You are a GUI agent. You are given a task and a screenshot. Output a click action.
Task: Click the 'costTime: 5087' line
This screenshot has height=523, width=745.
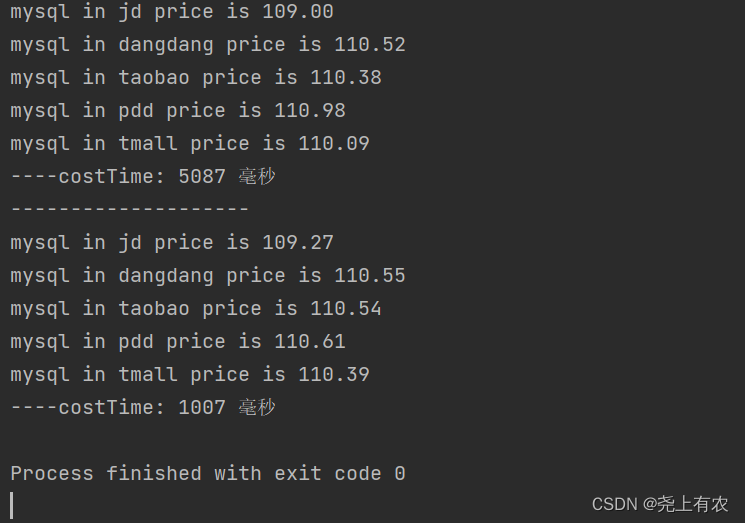[x=143, y=176]
